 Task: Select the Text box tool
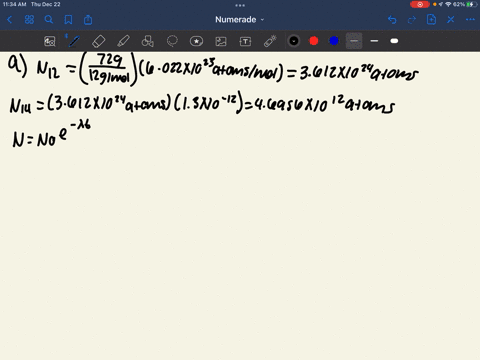tap(245, 41)
